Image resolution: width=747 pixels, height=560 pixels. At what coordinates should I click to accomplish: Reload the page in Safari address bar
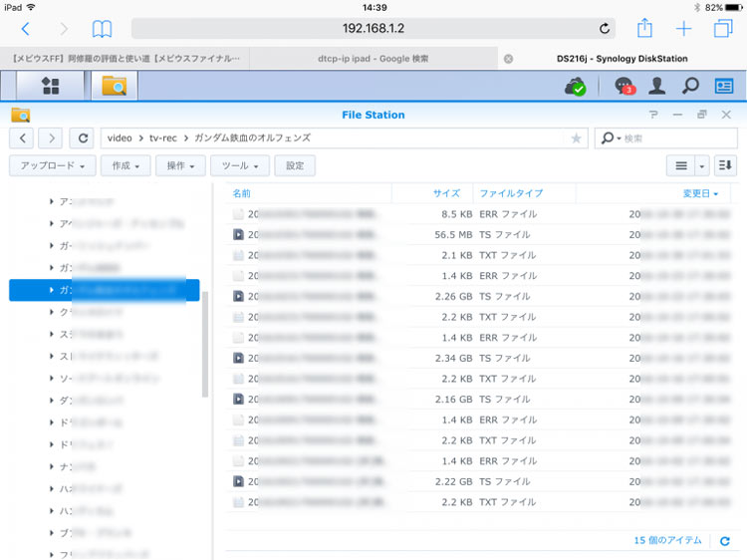605,29
